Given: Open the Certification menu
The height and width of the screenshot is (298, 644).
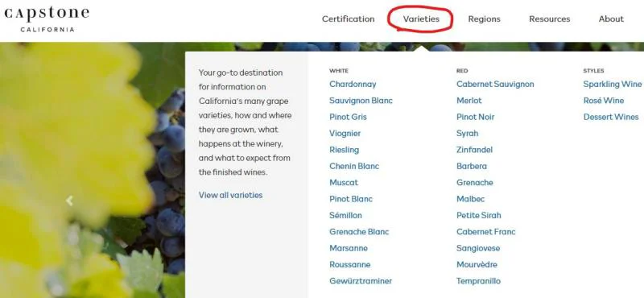Looking at the screenshot, I should pyautogui.click(x=348, y=19).
